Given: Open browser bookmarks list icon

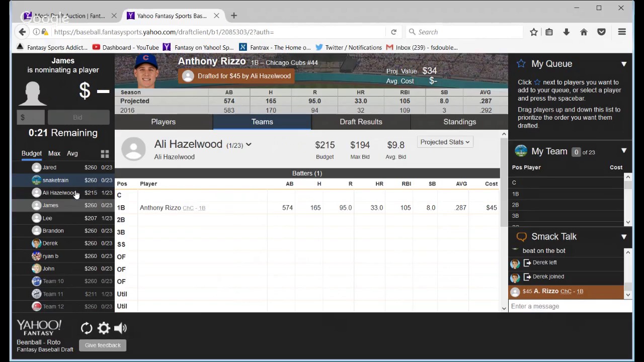Looking at the screenshot, I should point(549,32).
